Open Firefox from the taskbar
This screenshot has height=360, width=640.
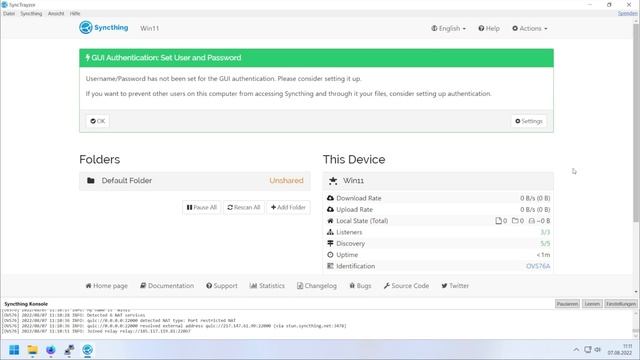(51, 350)
